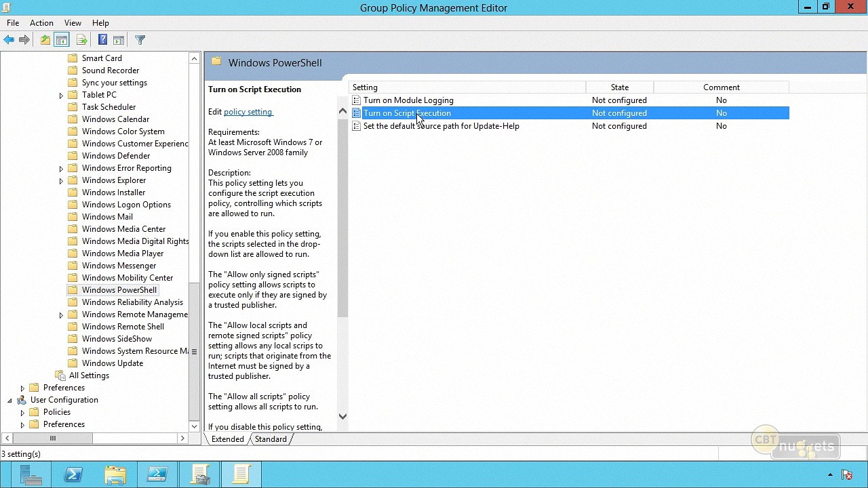Open Server Manager from the taskbar
868x488 pixels.
coord(31,474)
